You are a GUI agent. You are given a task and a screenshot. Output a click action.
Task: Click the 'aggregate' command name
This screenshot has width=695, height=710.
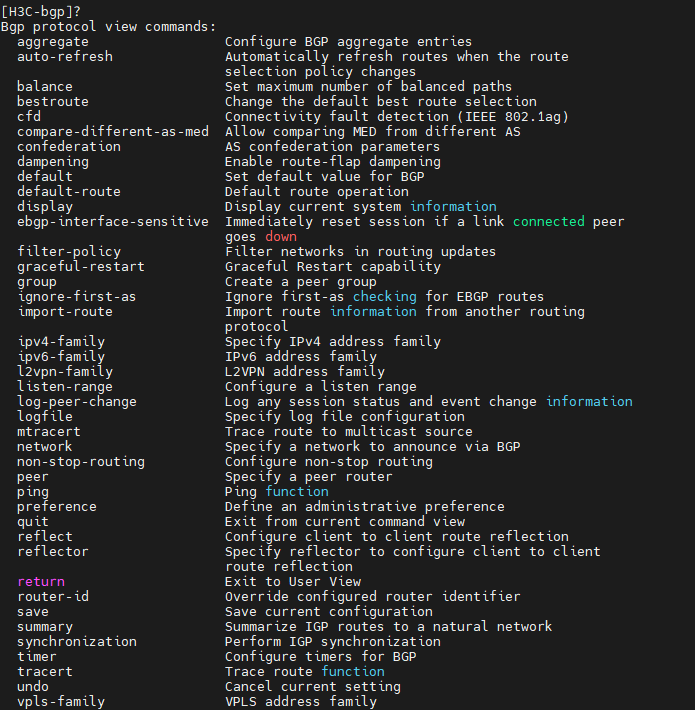coord(53,41)
